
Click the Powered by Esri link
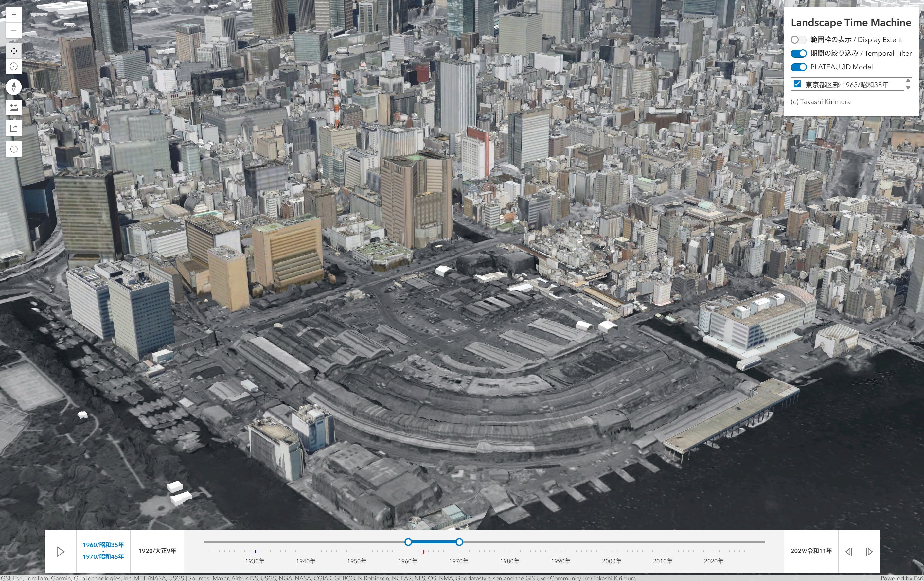(902, 578)
